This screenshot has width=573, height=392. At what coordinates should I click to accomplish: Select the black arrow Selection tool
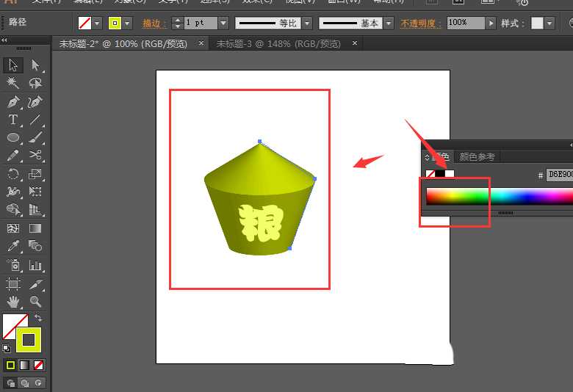13,66
